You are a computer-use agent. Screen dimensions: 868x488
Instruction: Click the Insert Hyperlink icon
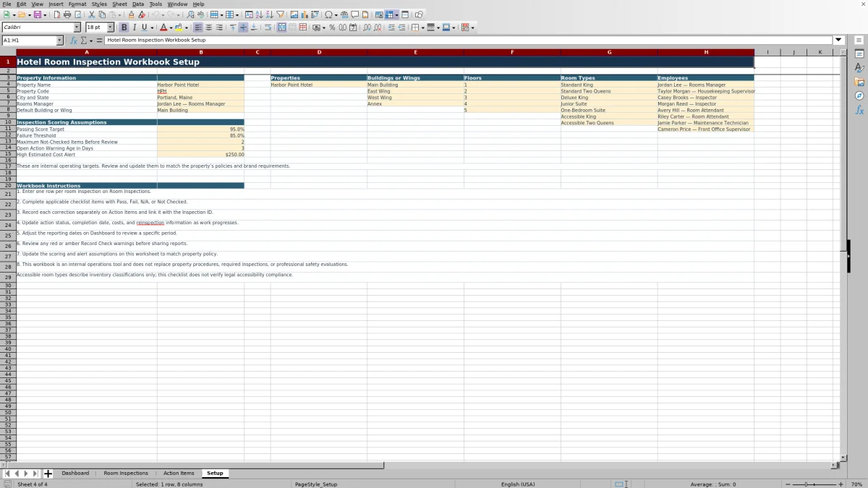pyautogui.click(x=344, y=14)
